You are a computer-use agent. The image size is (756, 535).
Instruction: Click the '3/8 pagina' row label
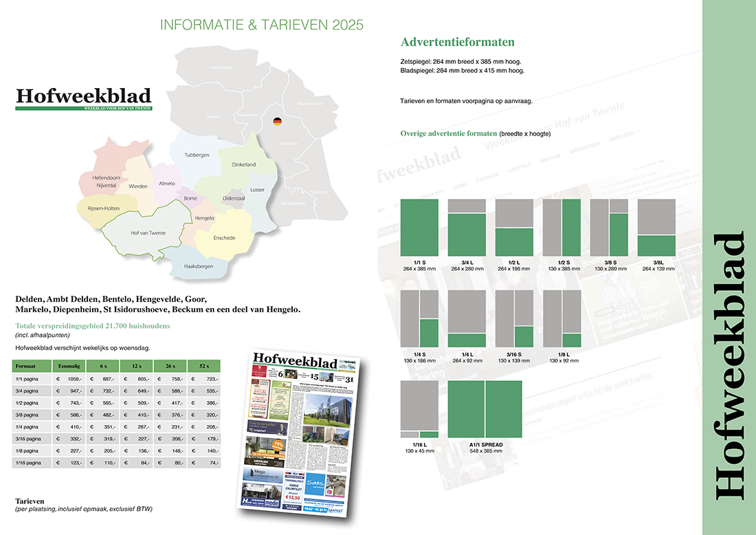27,415
